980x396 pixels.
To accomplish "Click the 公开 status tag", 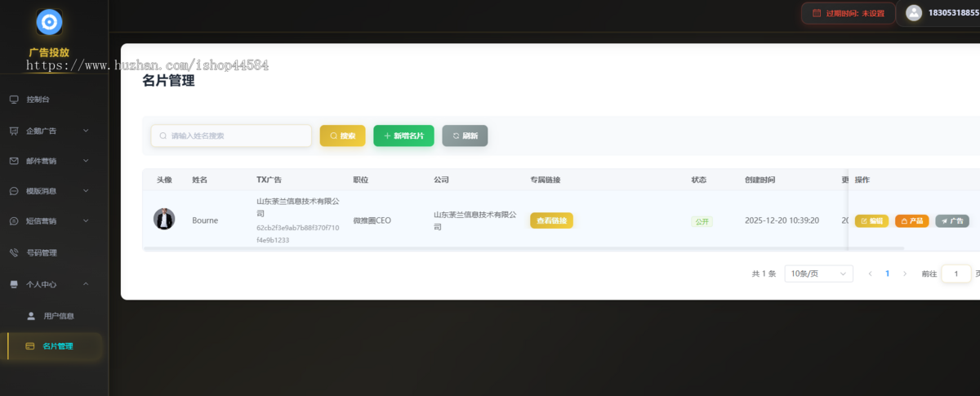I will 702,221.
